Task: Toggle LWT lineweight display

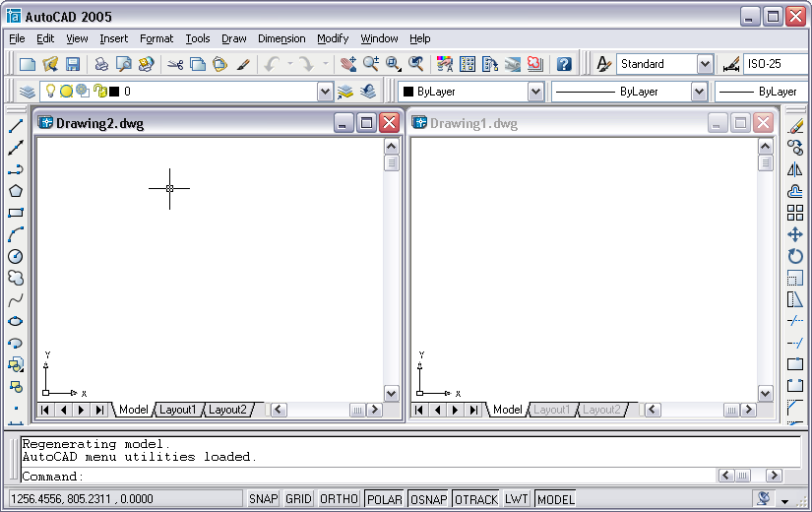Action: tap(517, 499)
